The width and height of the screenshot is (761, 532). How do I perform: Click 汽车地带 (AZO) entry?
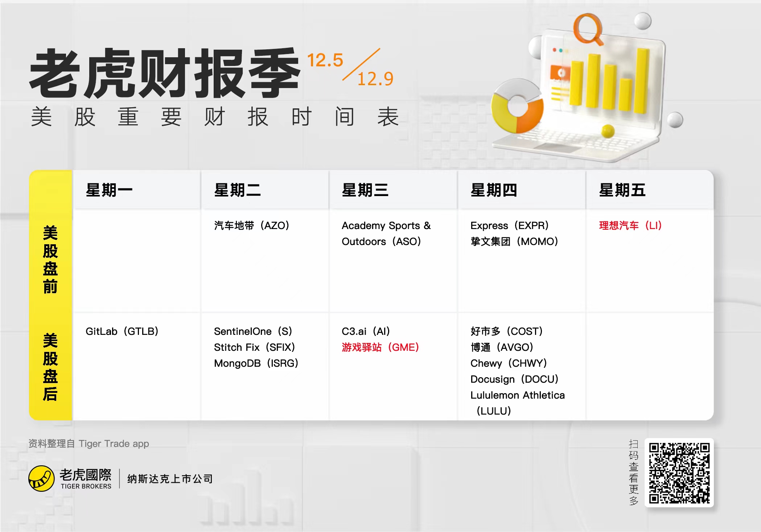(252, 225)
